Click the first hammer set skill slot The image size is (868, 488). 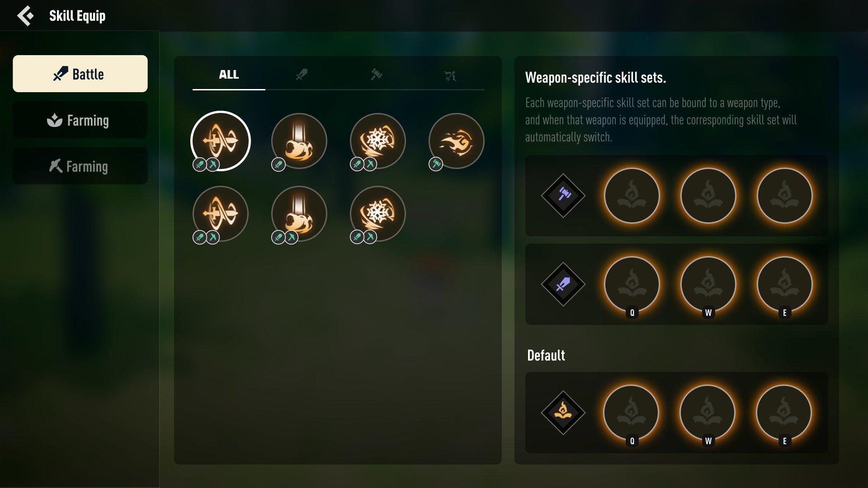[632, 196]
